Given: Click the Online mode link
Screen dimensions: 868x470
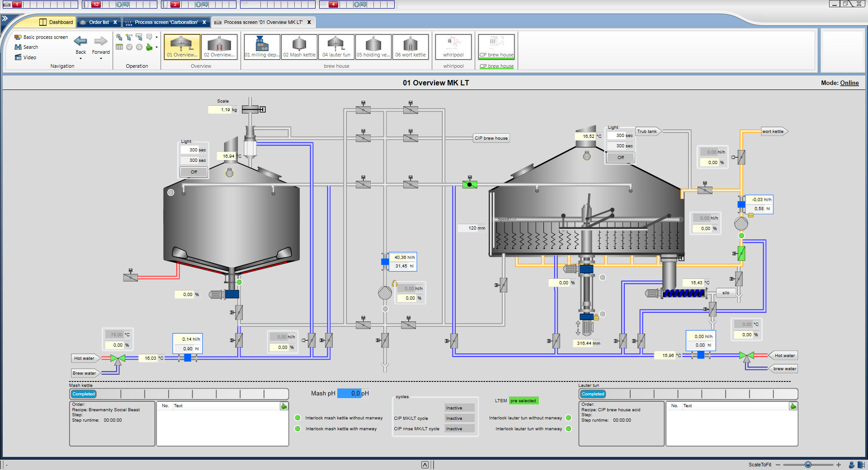Looking at the screenshot, I should [x=849, y=83].
